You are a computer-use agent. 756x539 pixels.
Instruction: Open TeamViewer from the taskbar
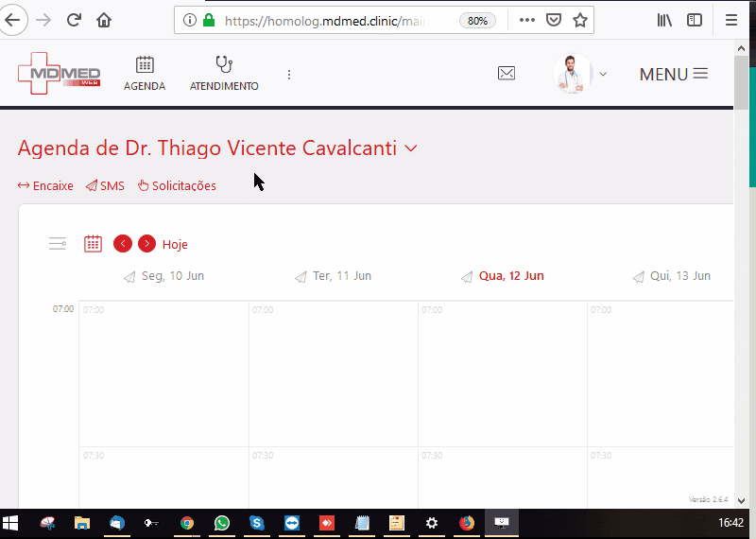coord(292,523)
